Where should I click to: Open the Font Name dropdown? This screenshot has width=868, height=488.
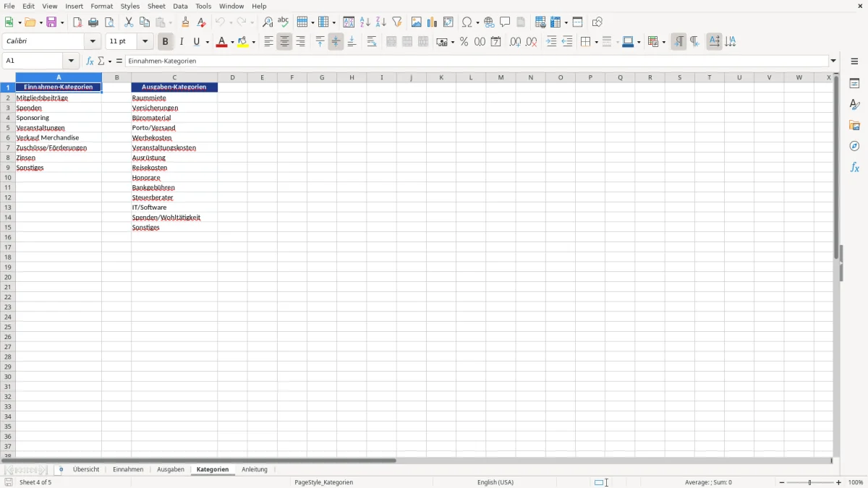coord(93,42)
